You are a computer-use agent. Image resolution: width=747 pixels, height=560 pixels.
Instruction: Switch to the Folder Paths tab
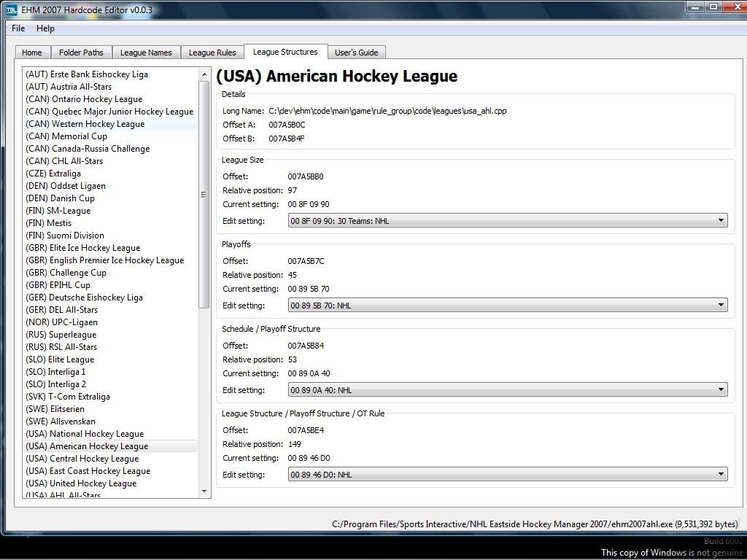[x=81, y=52]
